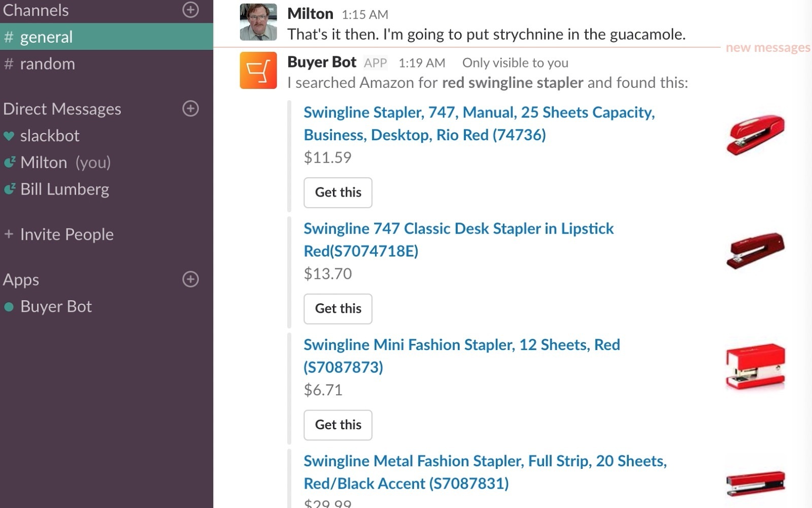Image resolution: width=812 pixels, height=508 pixels.
Task: Click Invite People in sidebar
Action: [x=66, y=234]
